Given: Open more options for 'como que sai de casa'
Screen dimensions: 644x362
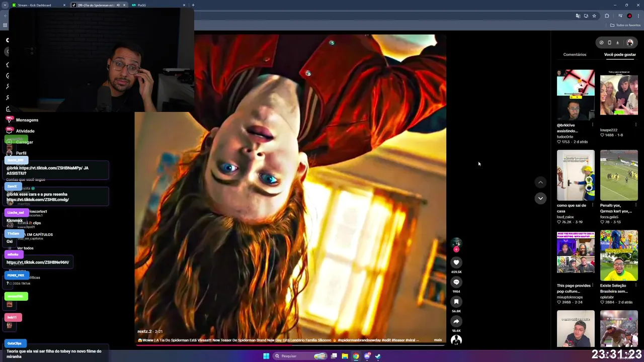Looking at the screenshot, I should tap(592, 205).
